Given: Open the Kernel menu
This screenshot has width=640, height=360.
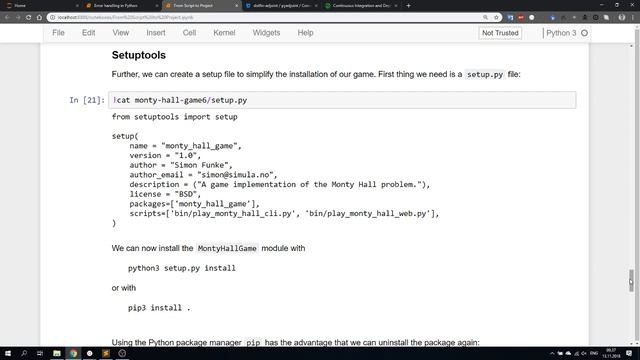Looking at the screenshot, I should pos(224,33).
